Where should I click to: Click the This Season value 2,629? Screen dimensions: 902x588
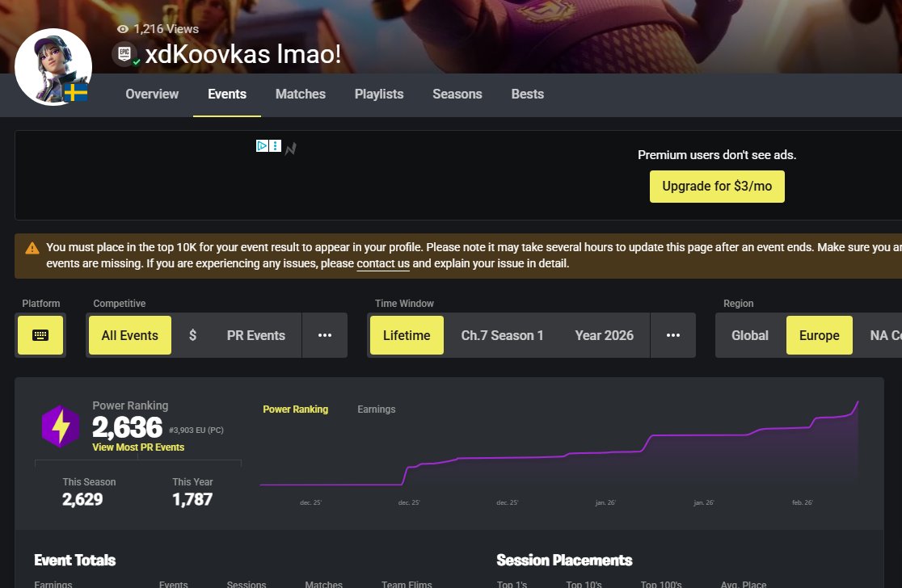[x=82, y=499]
